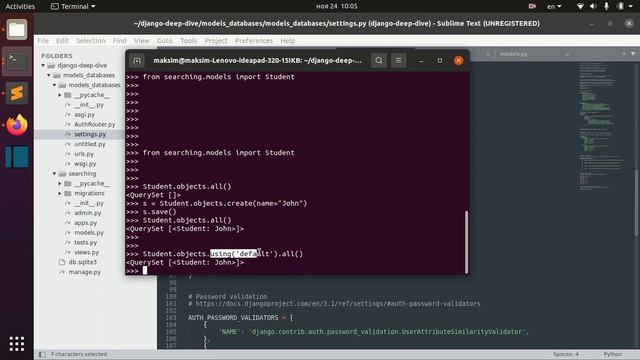Image resolution: width=640 pixels, height=360 pixels.
Task: Open db.sqlite3 in sidebar
Action: [x=82, y=262]
